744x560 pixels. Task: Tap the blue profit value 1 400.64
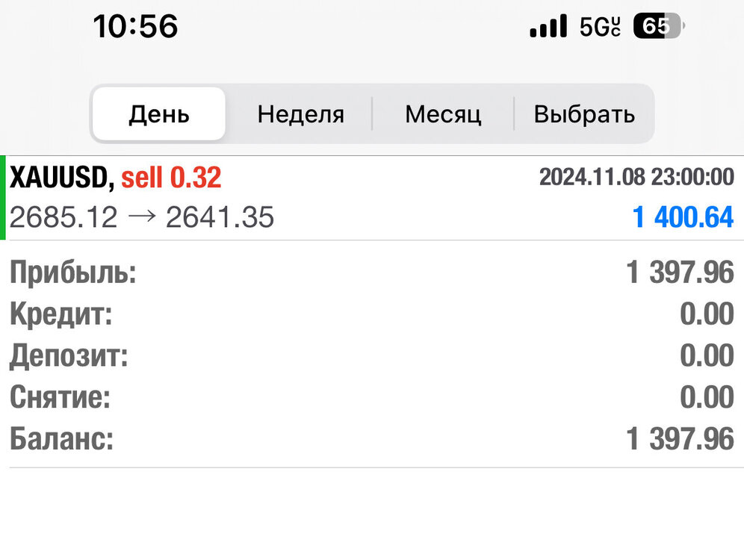tap(683, 217)
